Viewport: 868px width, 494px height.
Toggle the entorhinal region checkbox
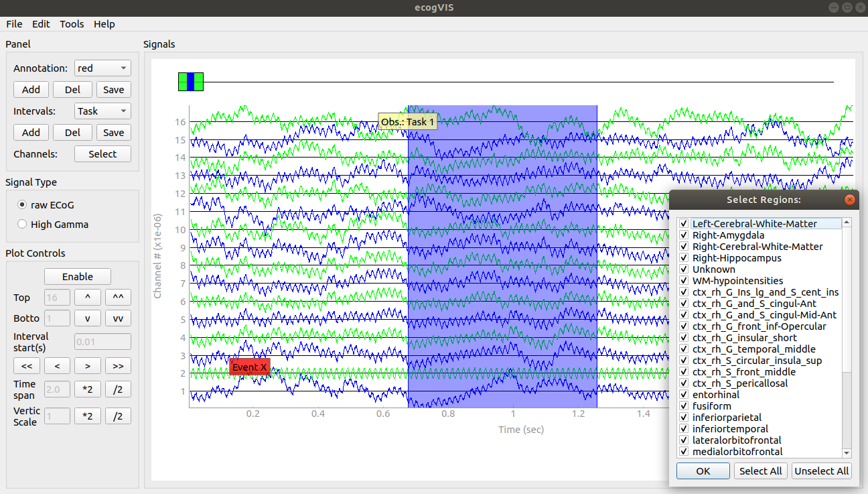(683, 395)
